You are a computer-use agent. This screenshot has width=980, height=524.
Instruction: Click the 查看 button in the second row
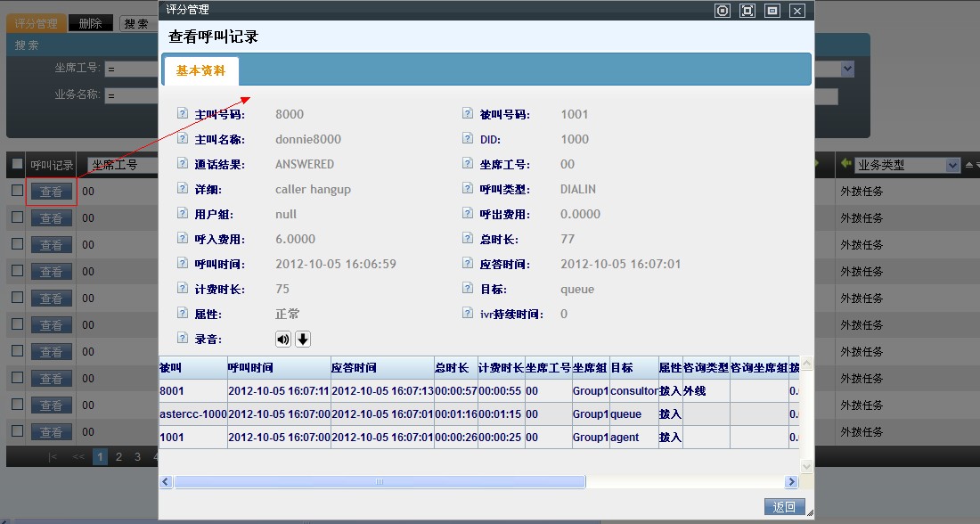tap(51, 218)
